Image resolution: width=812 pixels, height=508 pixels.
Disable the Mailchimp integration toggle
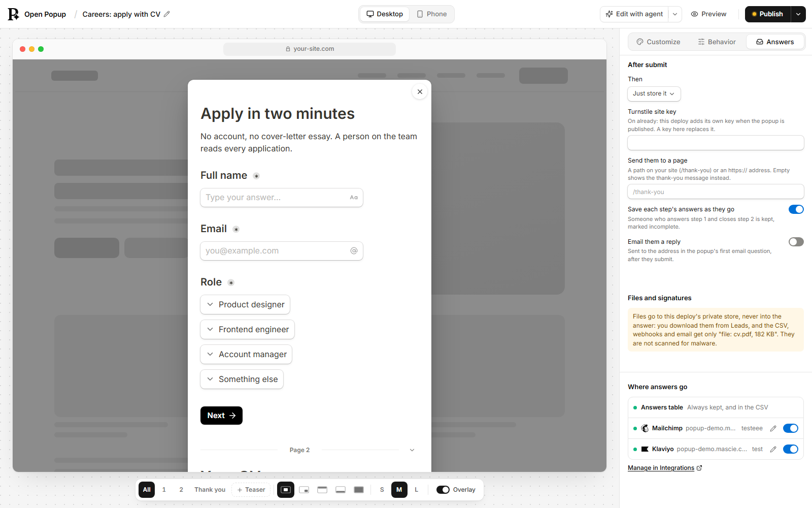(x=791, y=428)
